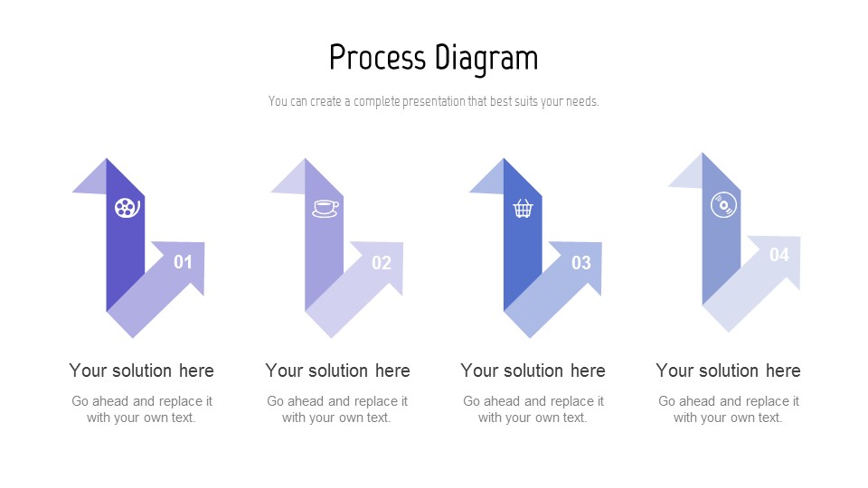Click fourth 'Your solution here' heading

[728, 371]
